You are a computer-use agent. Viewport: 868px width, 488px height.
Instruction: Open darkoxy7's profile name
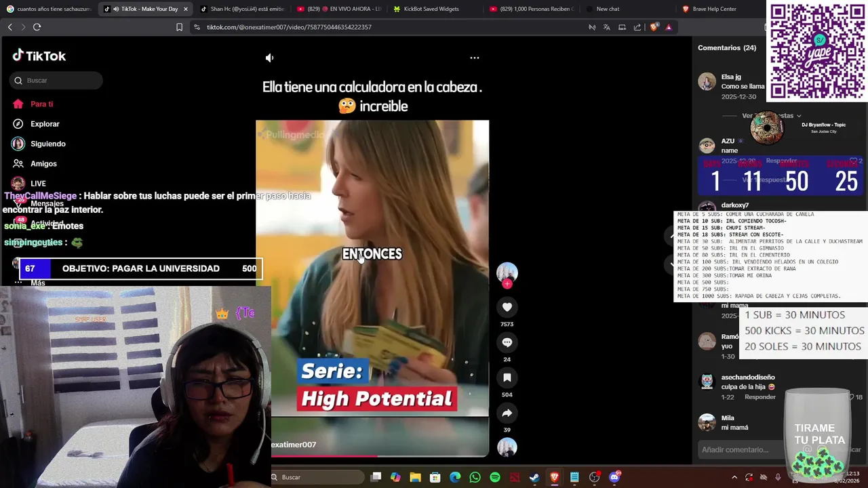tap(735, 205)
